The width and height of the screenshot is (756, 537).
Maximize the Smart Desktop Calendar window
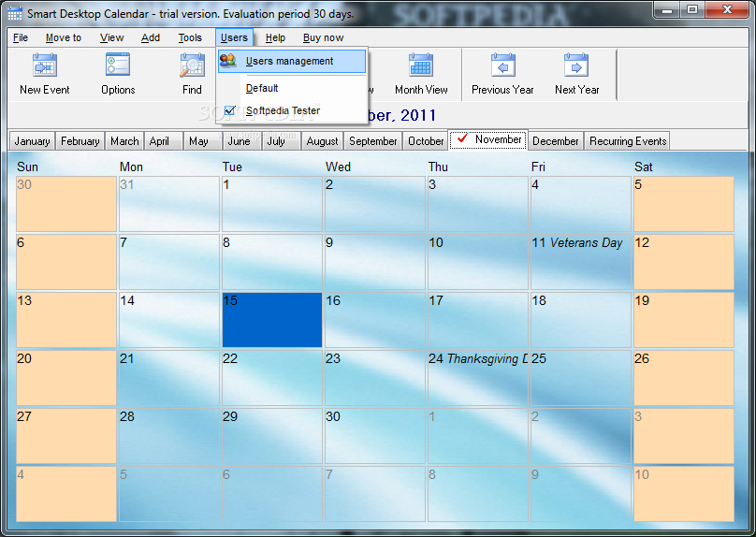(692, 9)
